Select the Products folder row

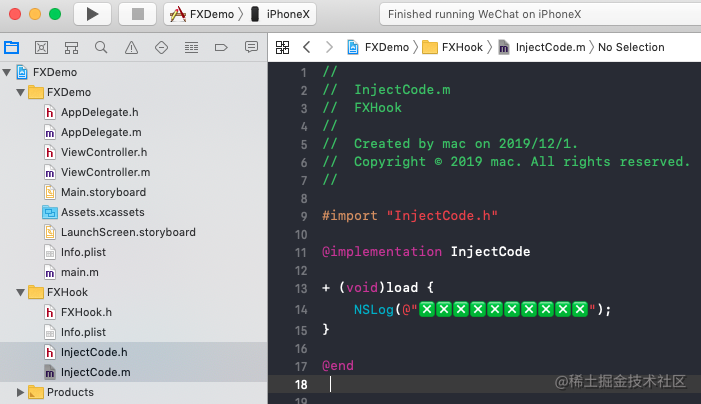point(134,392)
